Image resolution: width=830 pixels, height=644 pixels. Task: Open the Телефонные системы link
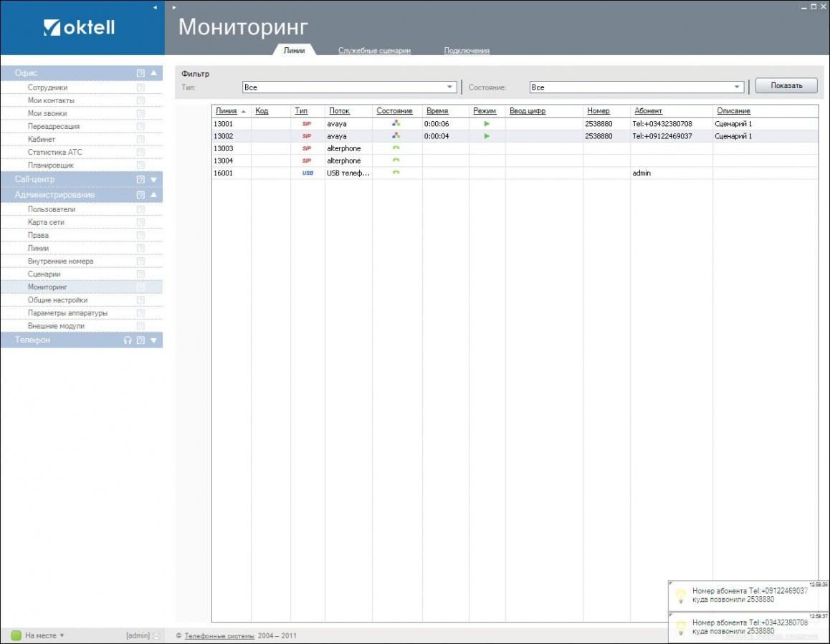coord(219,635)
